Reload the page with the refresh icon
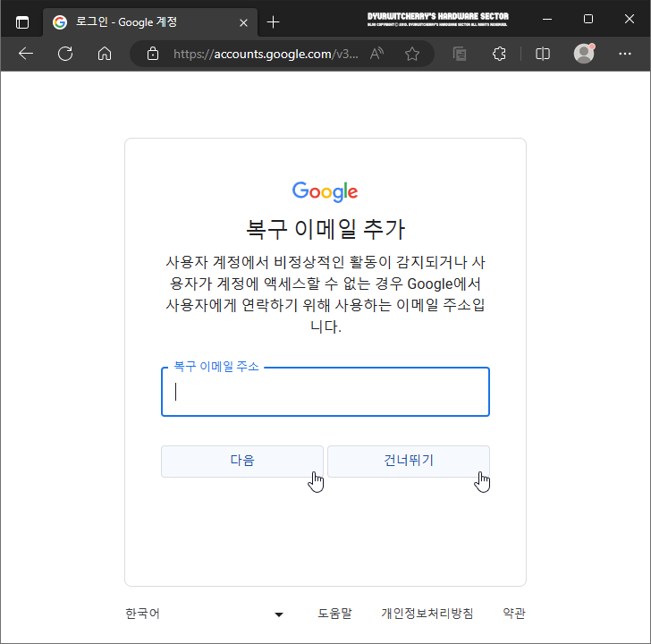 (x=65, y=54)
